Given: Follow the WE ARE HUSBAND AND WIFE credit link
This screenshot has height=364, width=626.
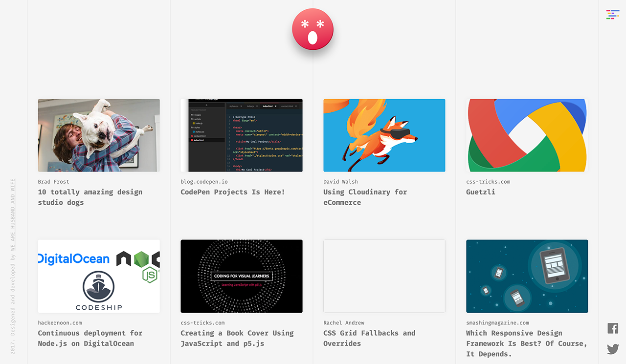Looking at the screenshot, I should pyautogui.click(x=13, y=214).
